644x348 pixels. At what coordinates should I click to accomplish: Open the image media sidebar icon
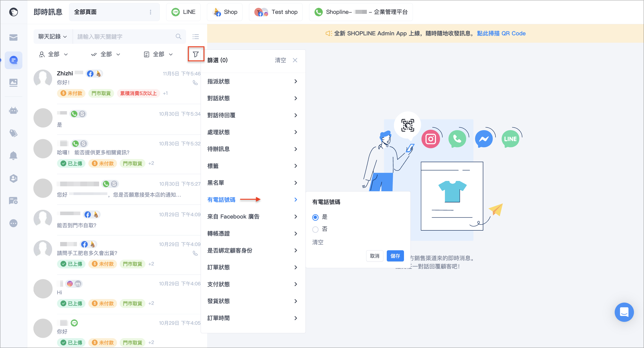(x=13, y=83)
